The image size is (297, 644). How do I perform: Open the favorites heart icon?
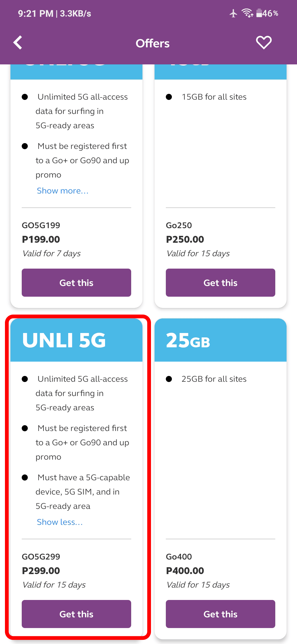click(x=263, y=42)
